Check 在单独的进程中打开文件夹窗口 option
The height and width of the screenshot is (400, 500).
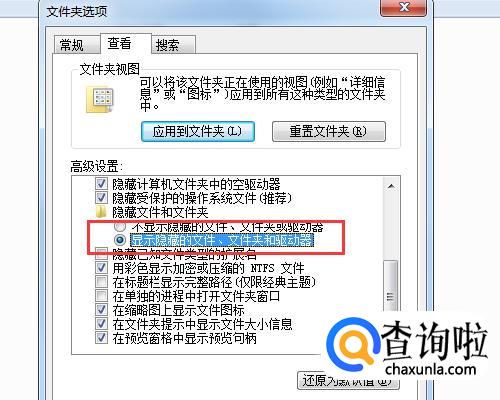coord(101,296)
